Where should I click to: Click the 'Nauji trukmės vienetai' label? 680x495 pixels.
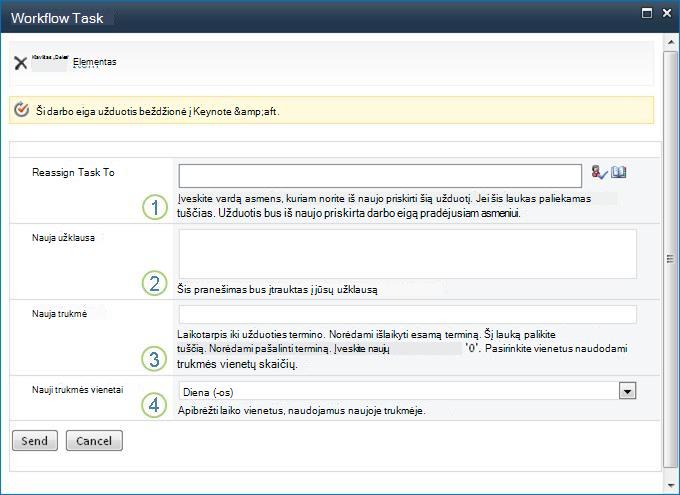[78, 390]
